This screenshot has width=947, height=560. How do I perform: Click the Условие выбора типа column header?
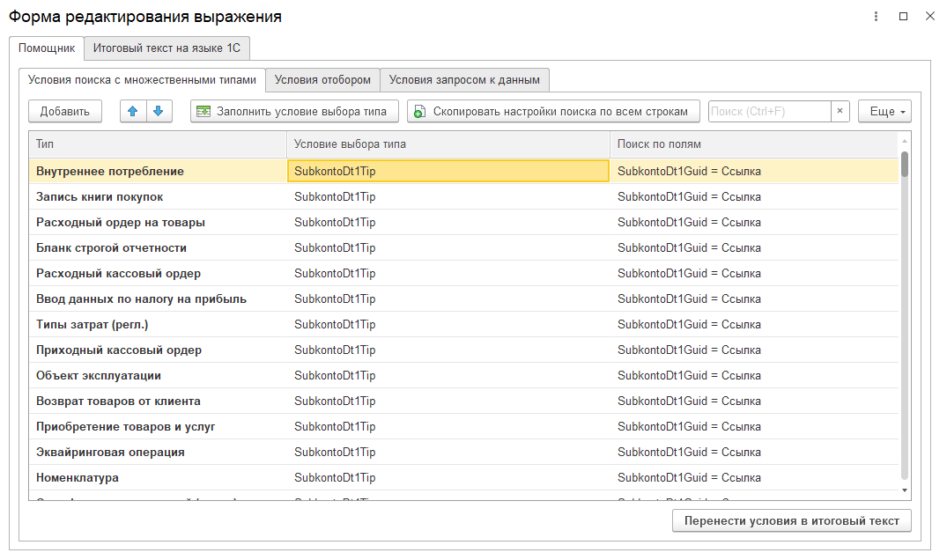(x=448, y=144)
